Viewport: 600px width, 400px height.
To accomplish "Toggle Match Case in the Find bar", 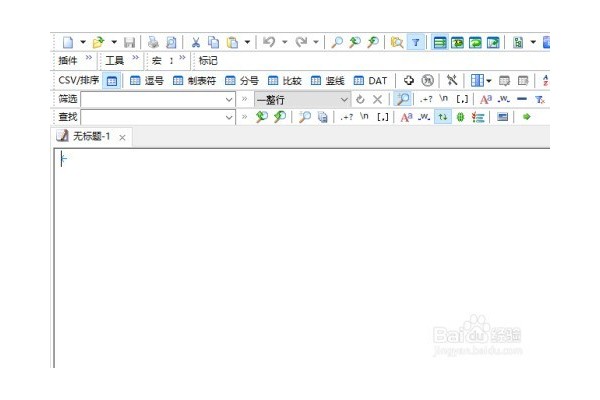I will (x=406, y=117).
